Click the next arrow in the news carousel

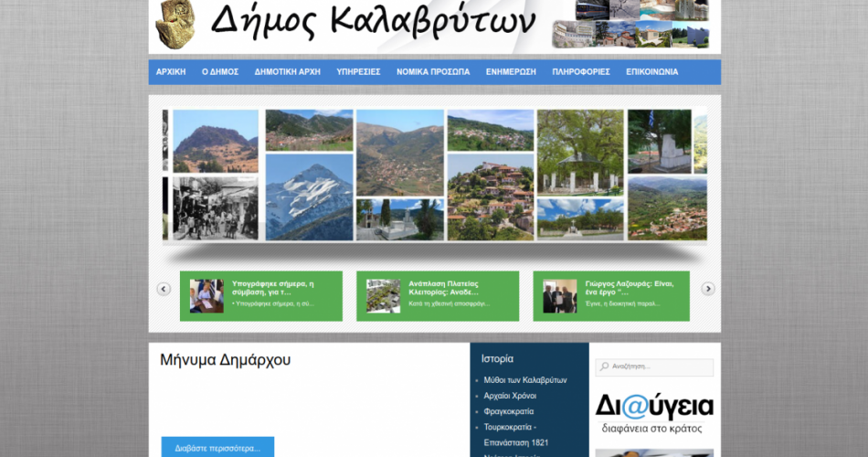click(x=708, y=289)
